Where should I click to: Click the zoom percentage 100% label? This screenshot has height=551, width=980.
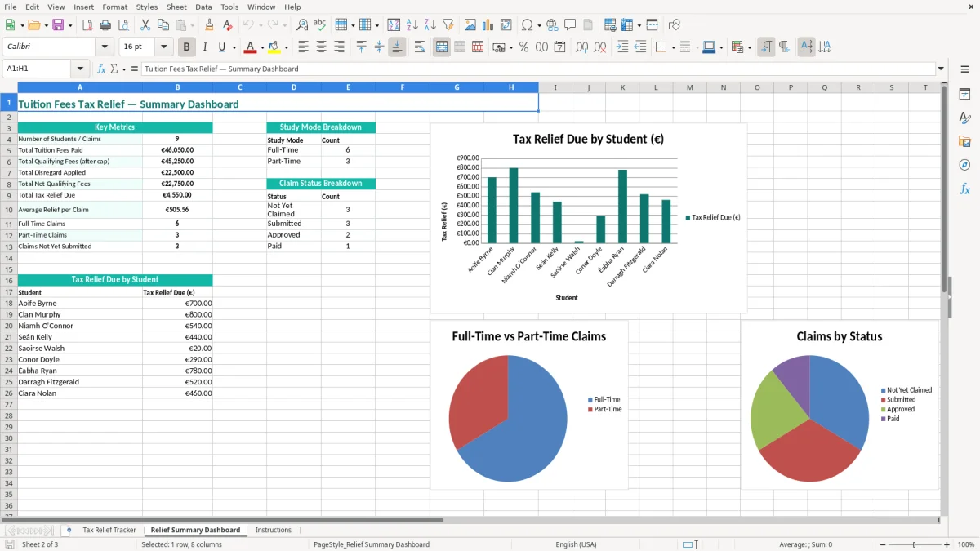pyautogui.click(x=965, y=544)
